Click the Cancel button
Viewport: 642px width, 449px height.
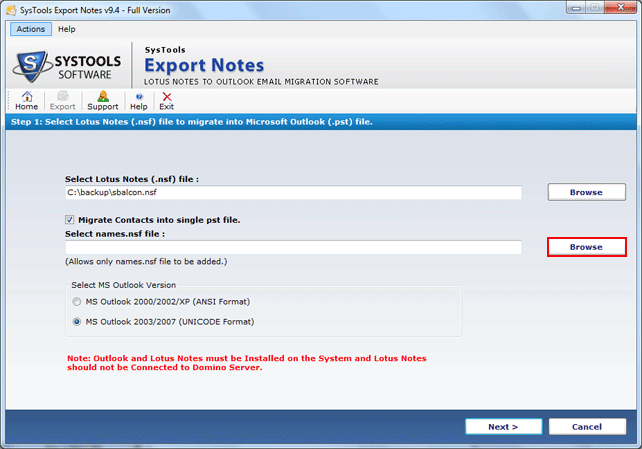(587, 427)
